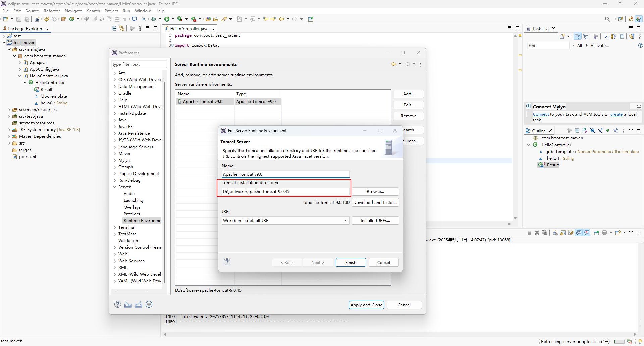This screenshot has height=346, width=644.
Task: Toggle Hide Local Types in Outline
Action: coord(616,130)
